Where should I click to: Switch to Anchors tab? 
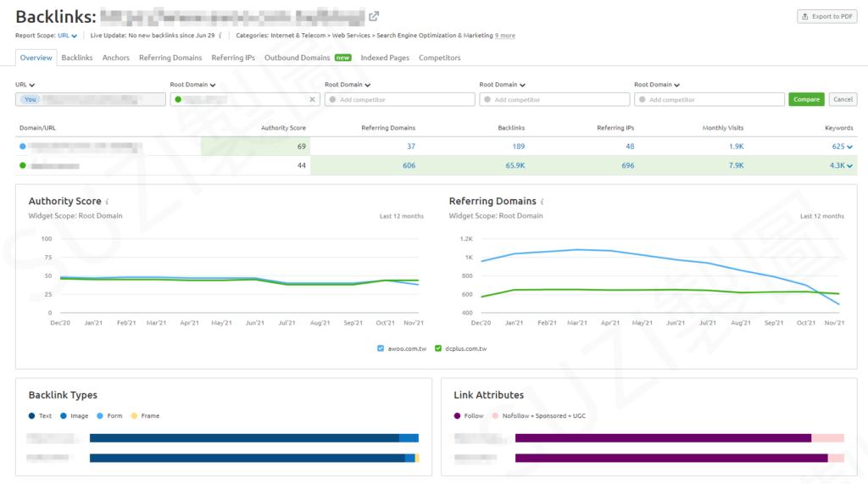(x=115, y=58)
